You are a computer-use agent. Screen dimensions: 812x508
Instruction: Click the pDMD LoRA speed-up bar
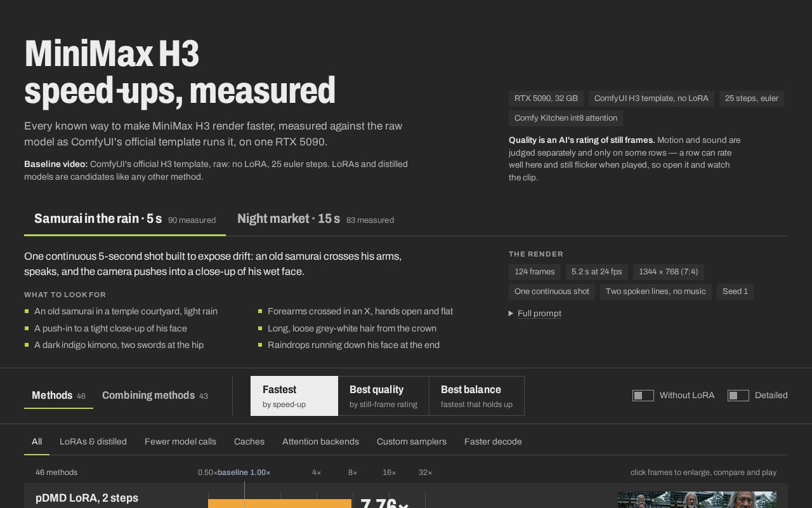(x=280, y=504)
